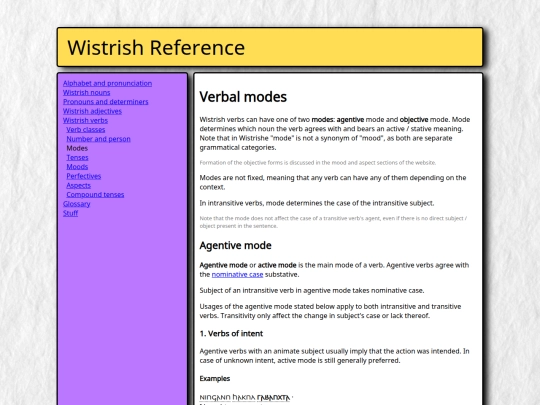Viewport: 540px width, 405px height.
Task: Click the sentence 'Subject of an intransitive verb'
Action: [x=312, y=291]
